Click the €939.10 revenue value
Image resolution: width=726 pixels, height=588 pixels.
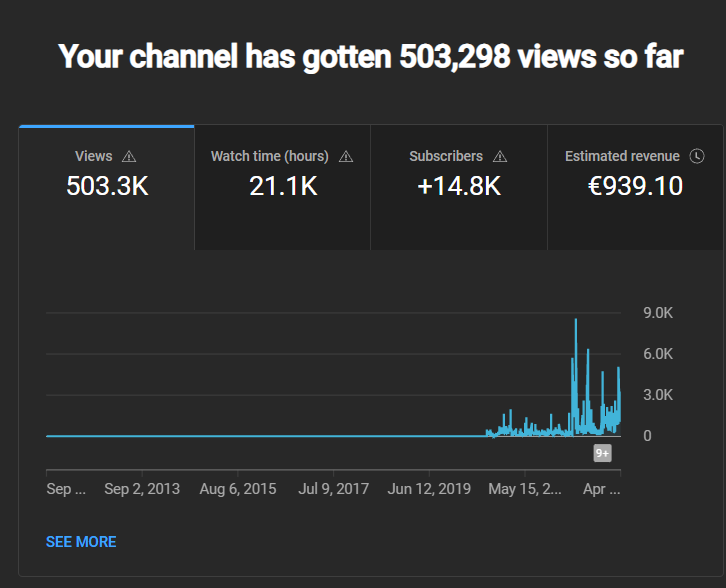(635, 186)
